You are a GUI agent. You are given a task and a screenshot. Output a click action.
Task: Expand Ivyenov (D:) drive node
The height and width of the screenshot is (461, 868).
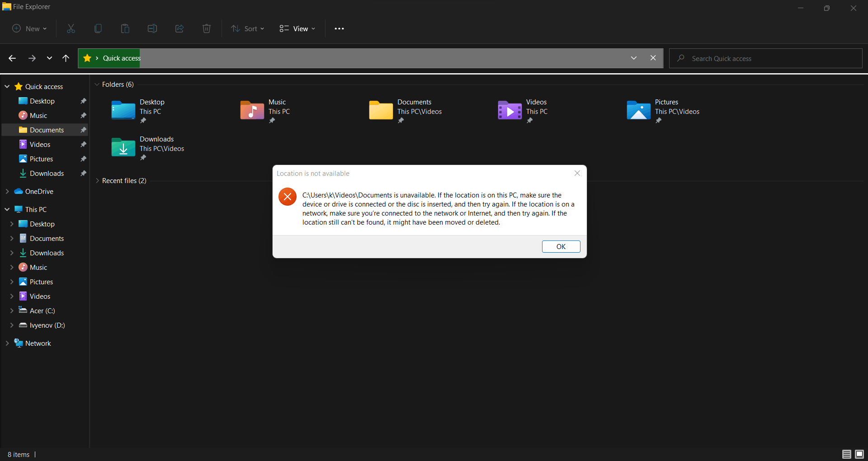point(12,325)
